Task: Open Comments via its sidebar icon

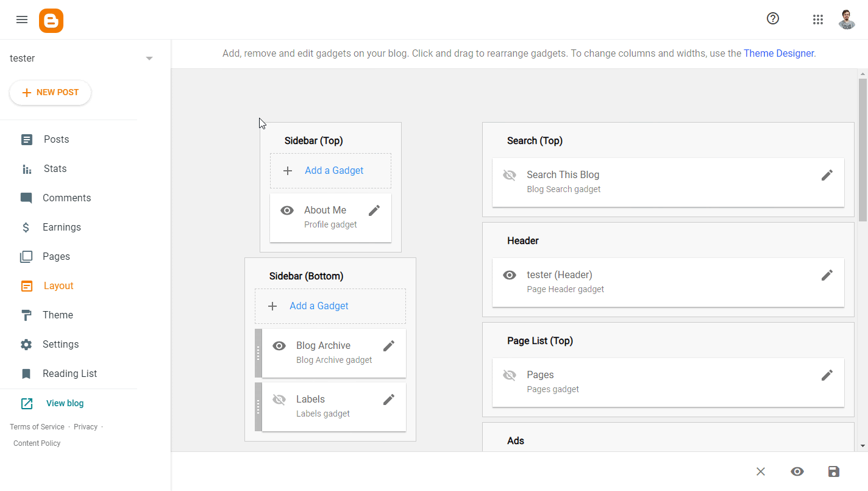Action: point(26,198)
